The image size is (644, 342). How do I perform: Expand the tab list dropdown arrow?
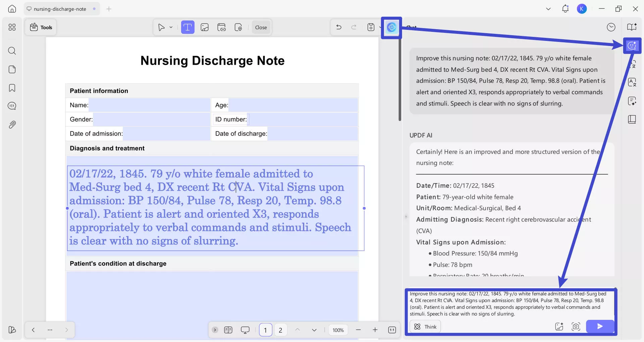548,9
